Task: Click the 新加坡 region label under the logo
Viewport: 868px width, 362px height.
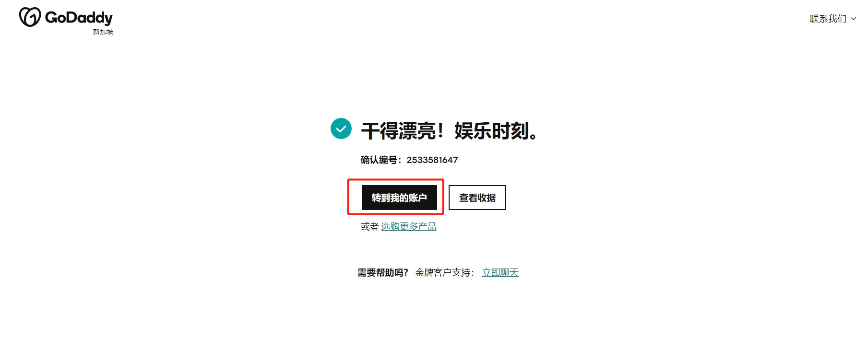Action: coord(103,32)
